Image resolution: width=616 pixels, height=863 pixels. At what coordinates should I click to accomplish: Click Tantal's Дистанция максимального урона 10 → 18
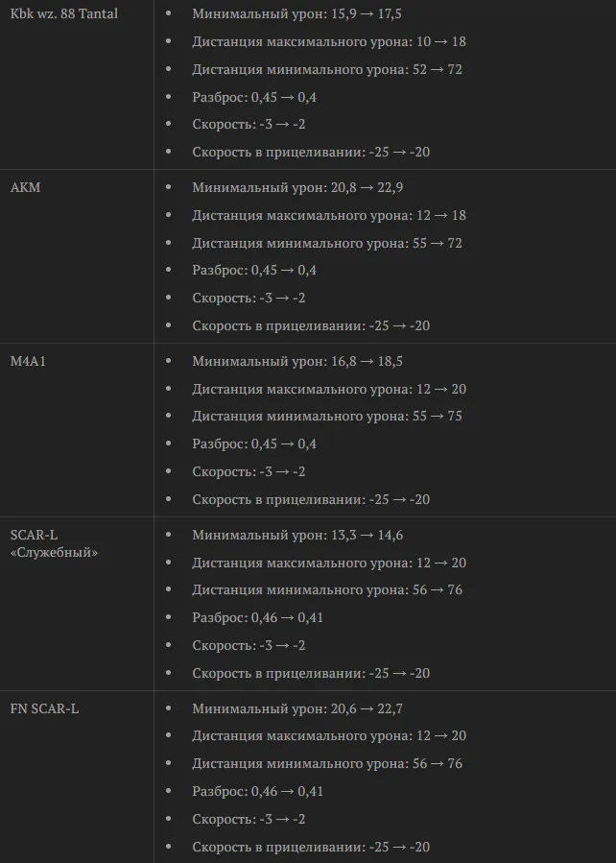pos(329,42)
